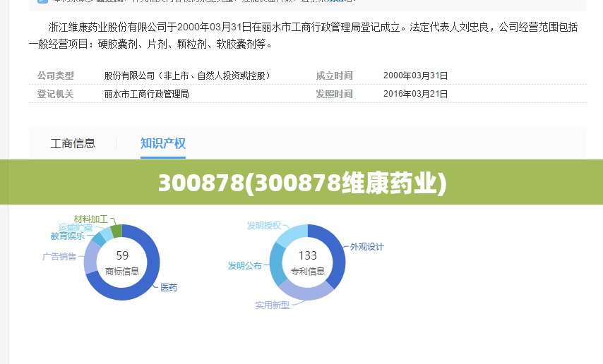Switch to the 工商信息 tab
603x364 pixels.
pos(73,143)
